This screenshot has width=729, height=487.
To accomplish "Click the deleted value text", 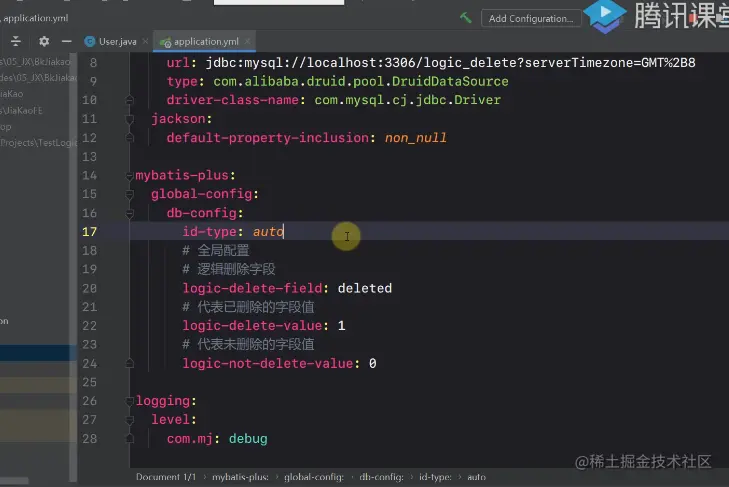I will 364,288.
